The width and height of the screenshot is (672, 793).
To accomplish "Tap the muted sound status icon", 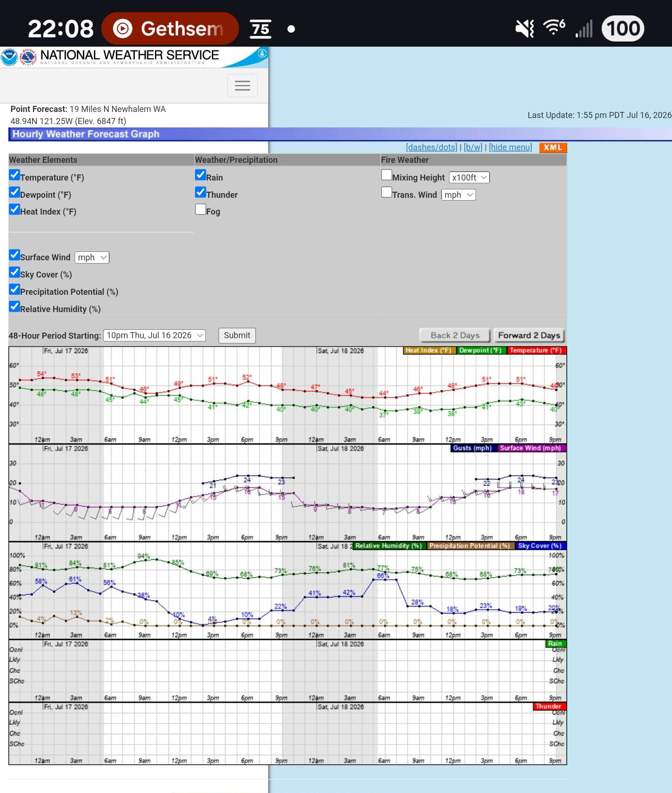I will coord(525,29).
